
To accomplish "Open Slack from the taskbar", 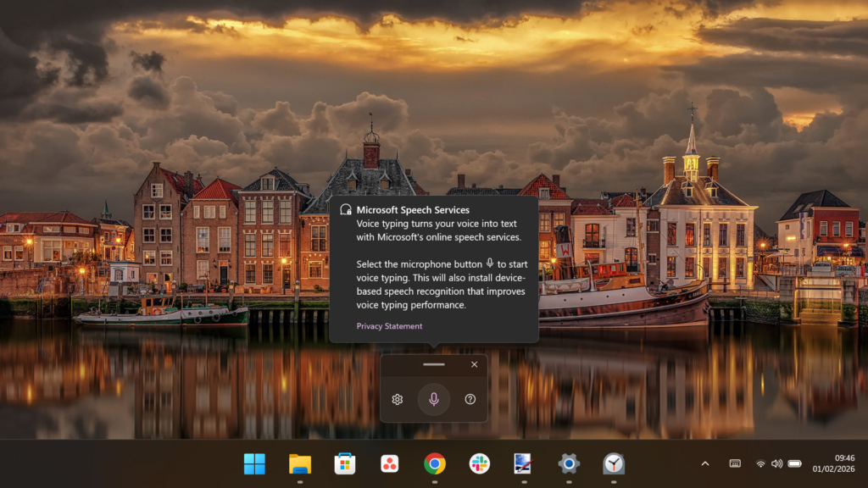I will (480, 464).
